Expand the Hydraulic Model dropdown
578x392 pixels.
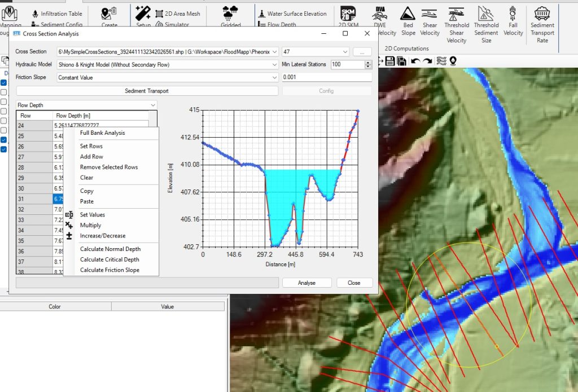(x=275, y=64)
